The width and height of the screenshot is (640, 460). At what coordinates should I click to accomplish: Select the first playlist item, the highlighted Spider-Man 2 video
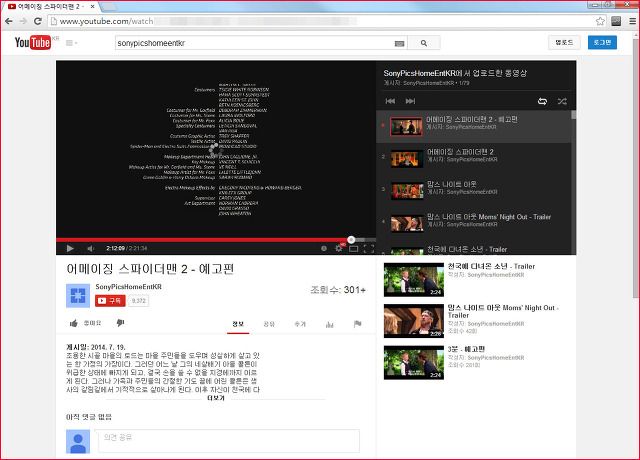473,126
